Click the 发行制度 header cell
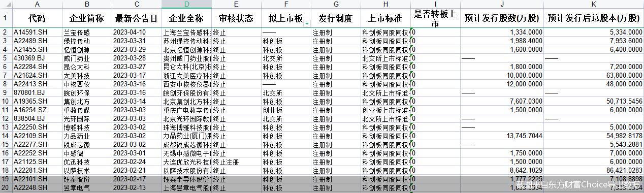Image resolution: width=644 pixels, height=193 pixels. pyautogui.click(x=336, y=18)
